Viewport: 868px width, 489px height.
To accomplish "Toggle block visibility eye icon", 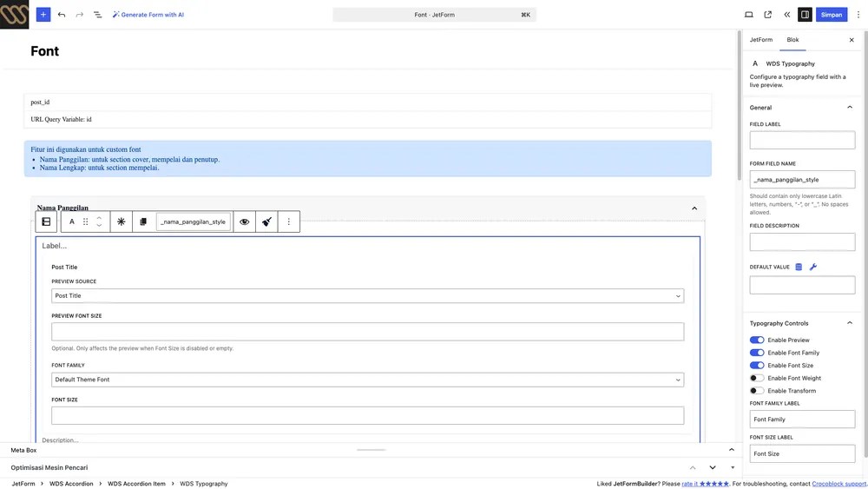I will (244, 221).
